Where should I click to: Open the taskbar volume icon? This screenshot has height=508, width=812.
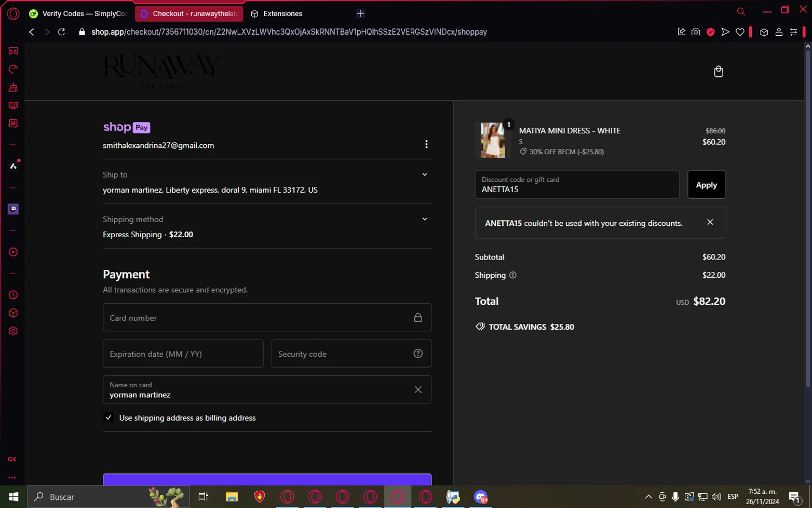(x=716, y=497)
